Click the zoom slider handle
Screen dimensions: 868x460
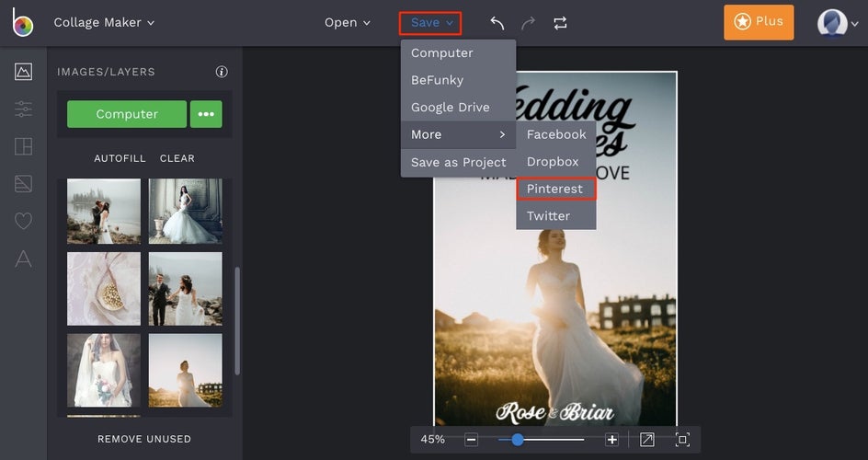tap(517, 440)
